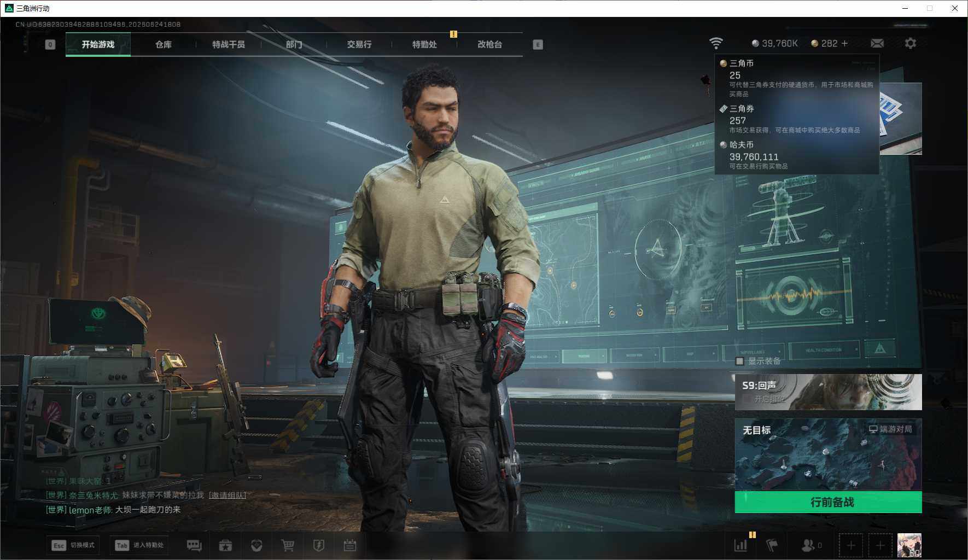
Task: Minimize the 三角洲行动 window
Action: [905, 8]
